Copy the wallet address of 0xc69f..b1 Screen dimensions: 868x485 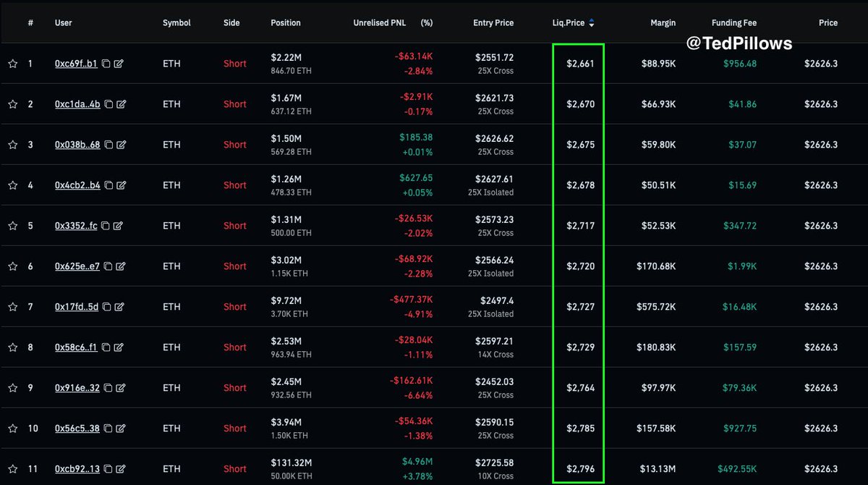tap(107, 64)
